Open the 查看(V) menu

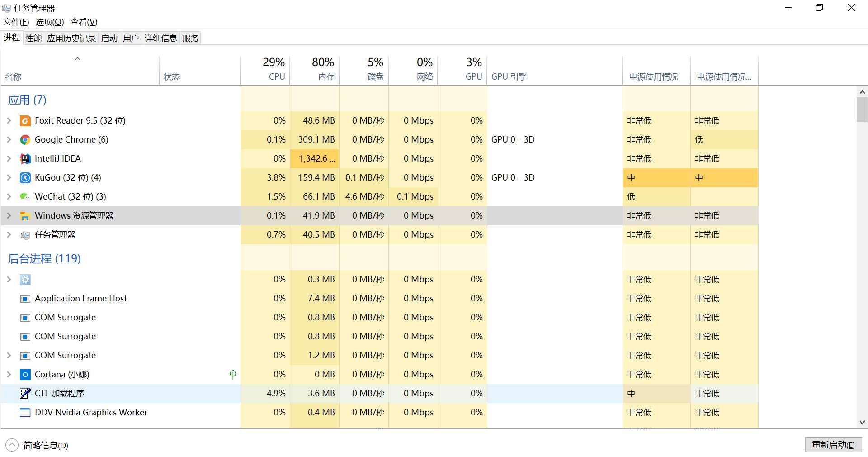(84, 22)
